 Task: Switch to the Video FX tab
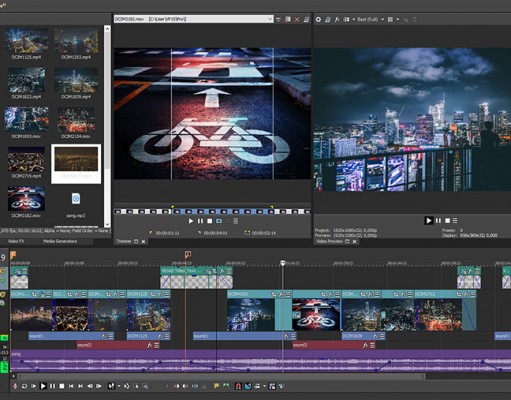point(16,241)
